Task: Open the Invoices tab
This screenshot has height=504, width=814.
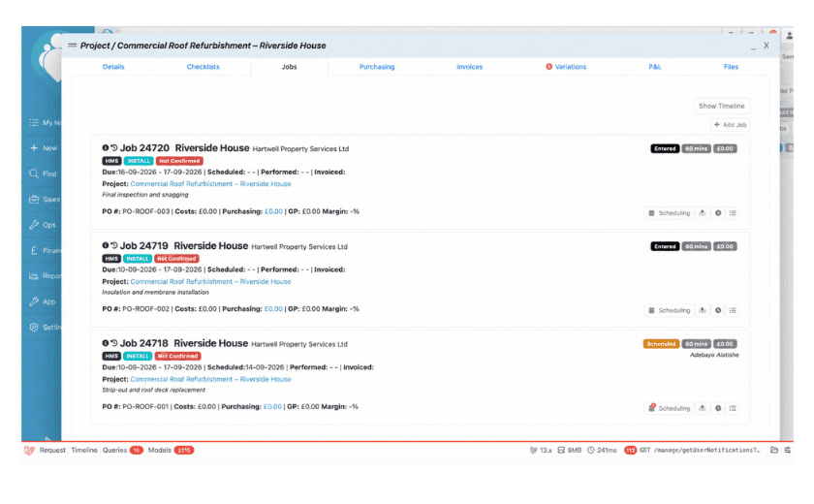Action: point(469,67)
